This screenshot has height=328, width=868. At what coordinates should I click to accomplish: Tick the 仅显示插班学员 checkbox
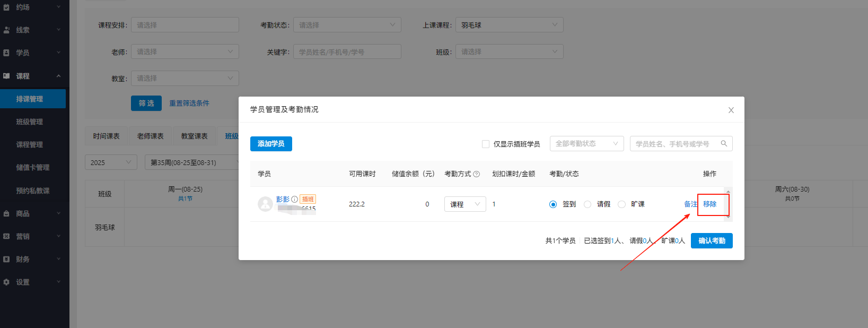coord(485,144)
